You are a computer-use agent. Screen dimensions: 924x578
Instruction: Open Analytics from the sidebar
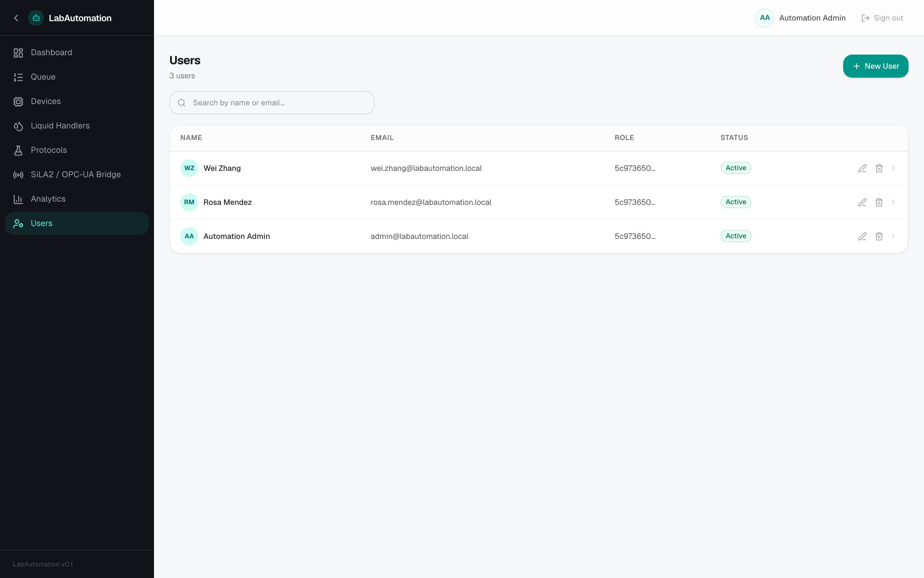tap(77, 199)
